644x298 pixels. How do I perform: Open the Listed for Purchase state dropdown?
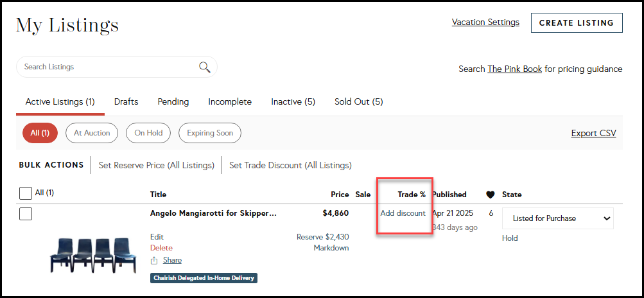click(x=558, y=218)
